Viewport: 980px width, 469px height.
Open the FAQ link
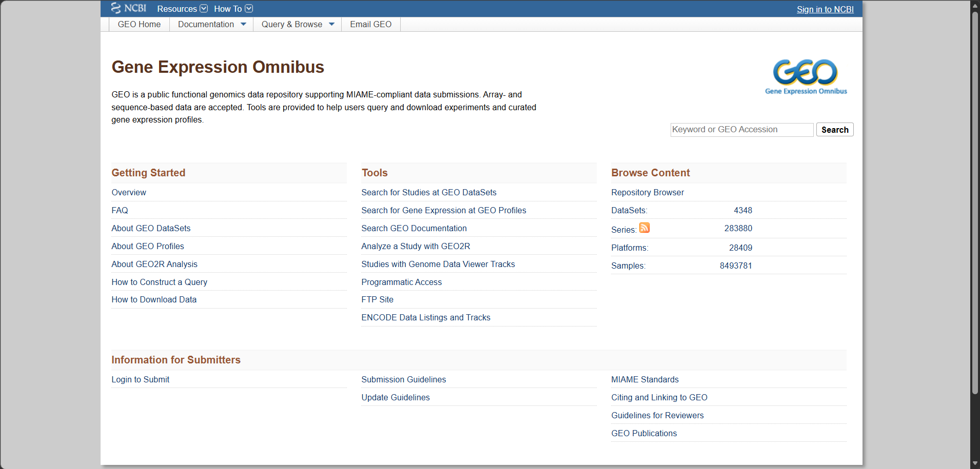(120, 210)
